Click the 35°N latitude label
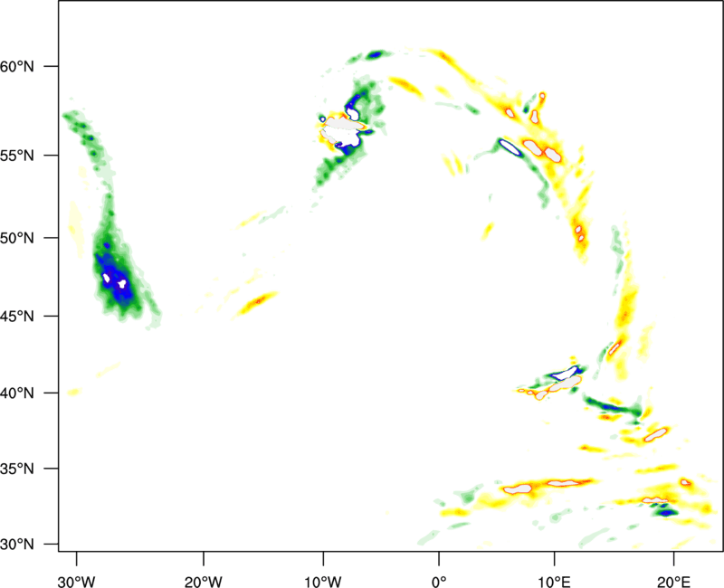Screen dimensions: 724x588 (x=17, y=469)
